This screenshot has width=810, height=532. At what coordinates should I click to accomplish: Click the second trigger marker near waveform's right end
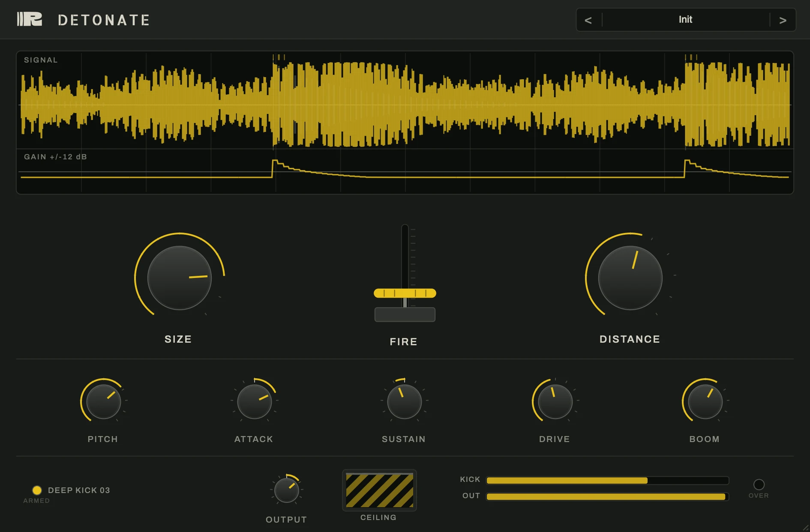(x=691, y=57)
